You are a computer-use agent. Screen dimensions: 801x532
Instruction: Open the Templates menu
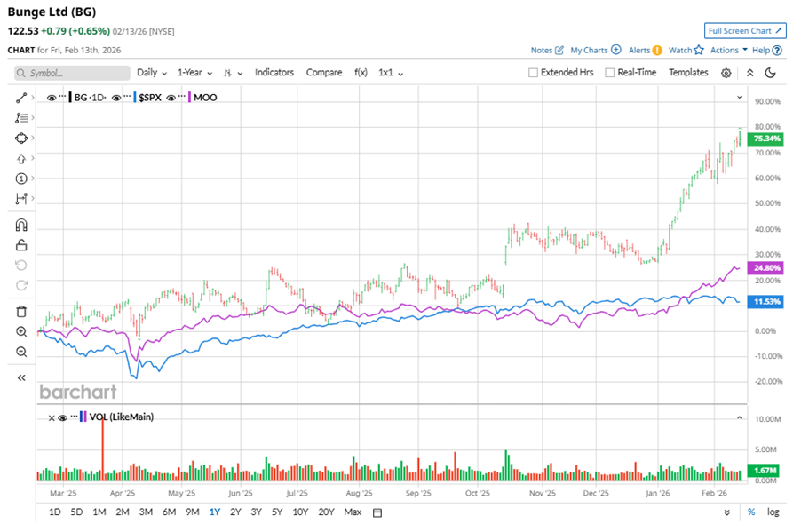[x=688, y=73]
